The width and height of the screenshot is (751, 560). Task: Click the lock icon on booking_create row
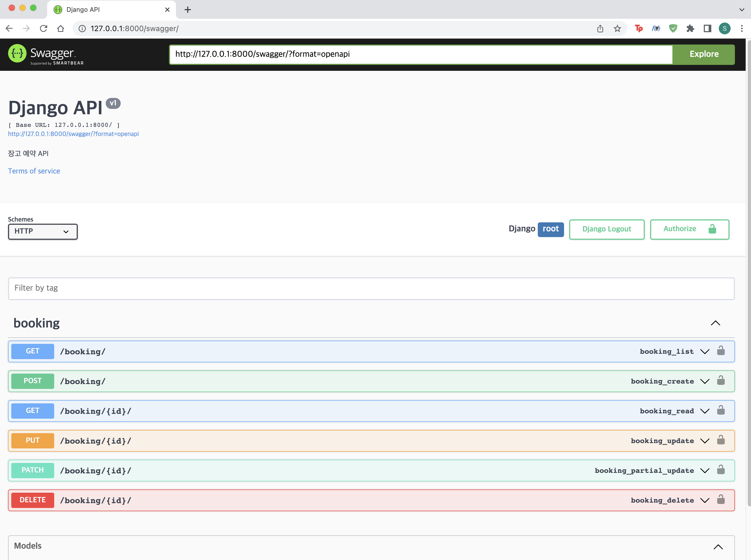721,381
